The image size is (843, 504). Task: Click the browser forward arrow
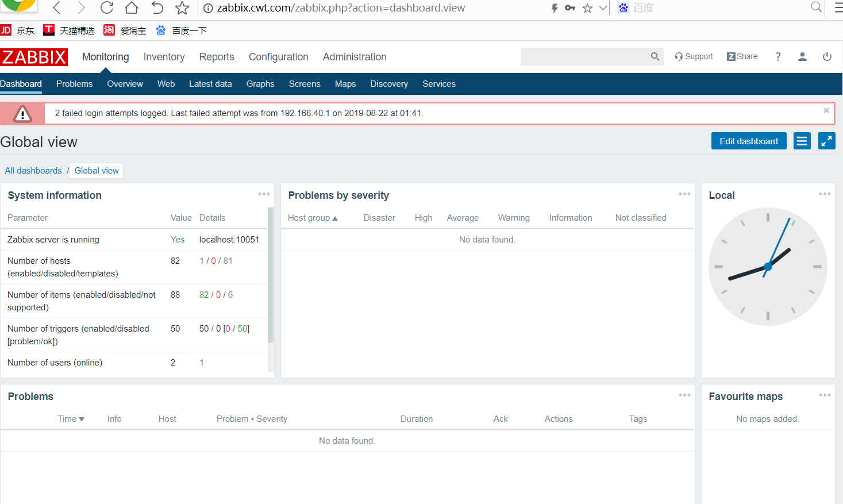81,7
